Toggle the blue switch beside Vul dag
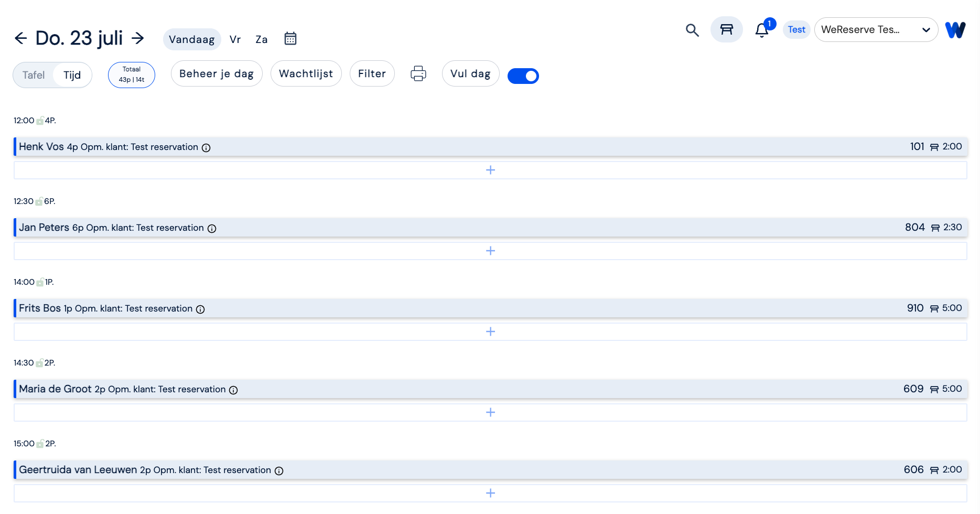Viewport: 980px width, 514px height. point(523,76)
